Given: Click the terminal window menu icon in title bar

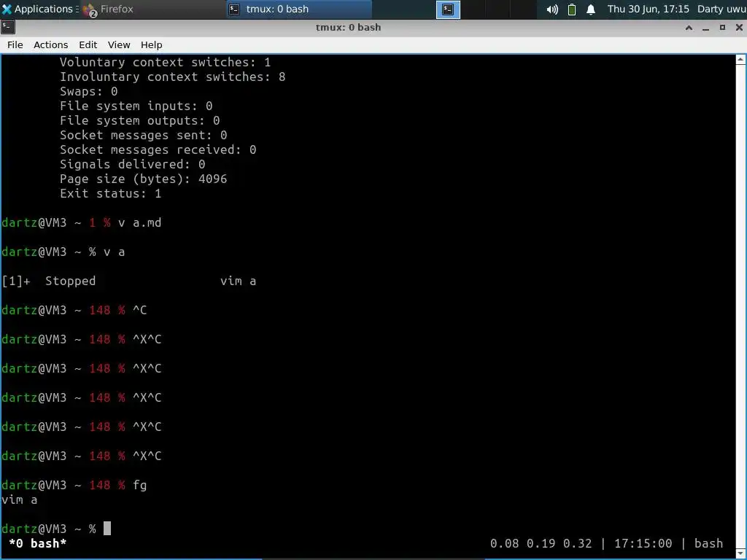Looking at the screenshot, I should (7, 27).
